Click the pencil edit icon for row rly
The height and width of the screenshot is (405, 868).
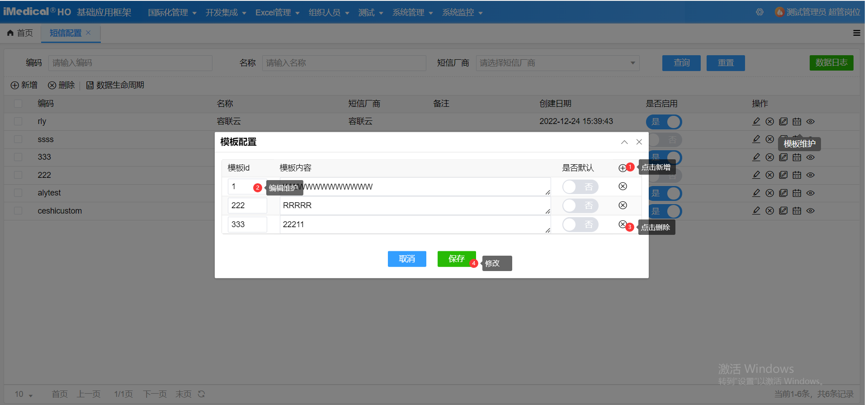pyautogui.click(x=756, y=121)
